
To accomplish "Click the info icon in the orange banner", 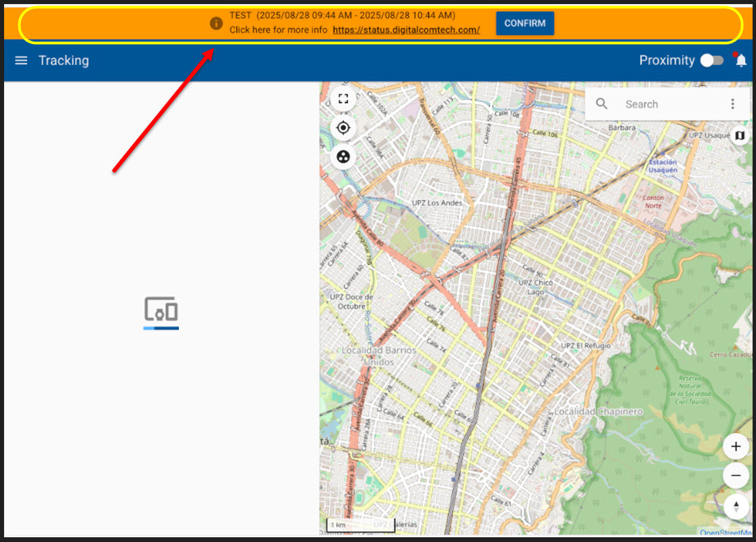I will (216, 23).
